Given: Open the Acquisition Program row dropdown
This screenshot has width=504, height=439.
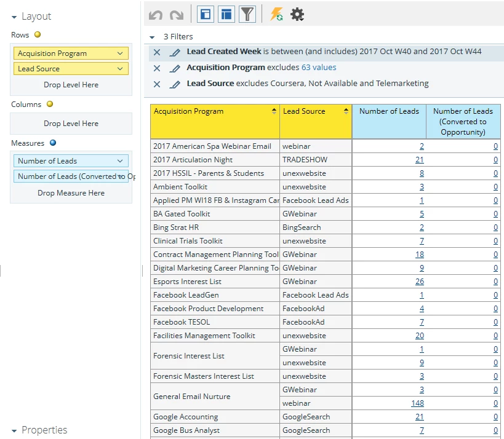Looking at the screenshot, I should coord(120,53).
